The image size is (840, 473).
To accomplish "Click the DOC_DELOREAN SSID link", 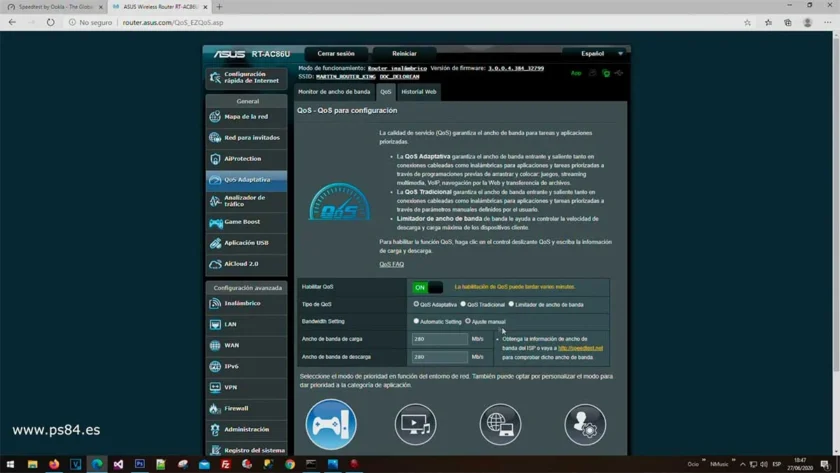I will (x=400, y=77).
